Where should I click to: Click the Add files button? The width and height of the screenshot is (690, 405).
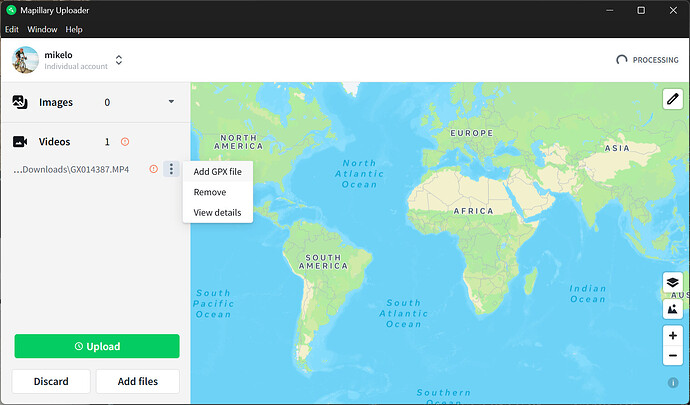coord(138,381)
